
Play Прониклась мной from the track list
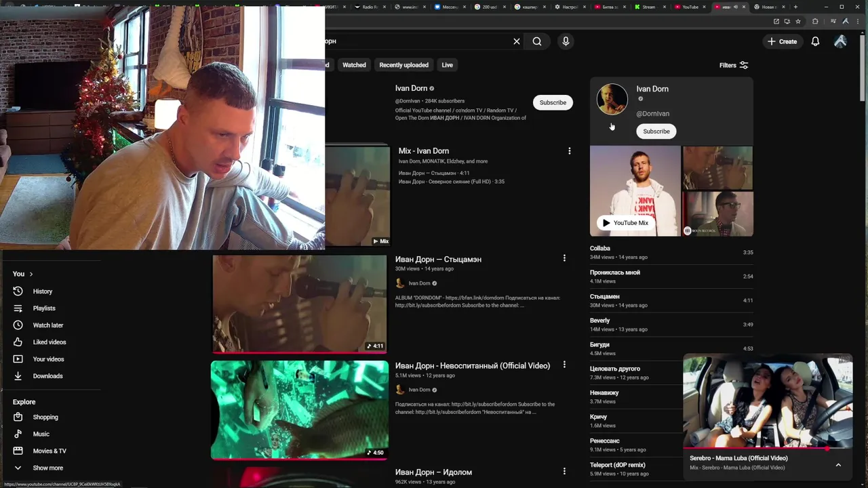[x=671, y=277]
